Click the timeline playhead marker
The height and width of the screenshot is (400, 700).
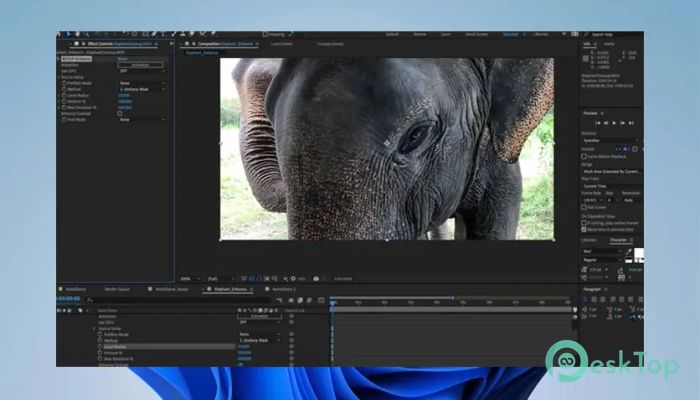pyautogui.click(x=332, y=303)
